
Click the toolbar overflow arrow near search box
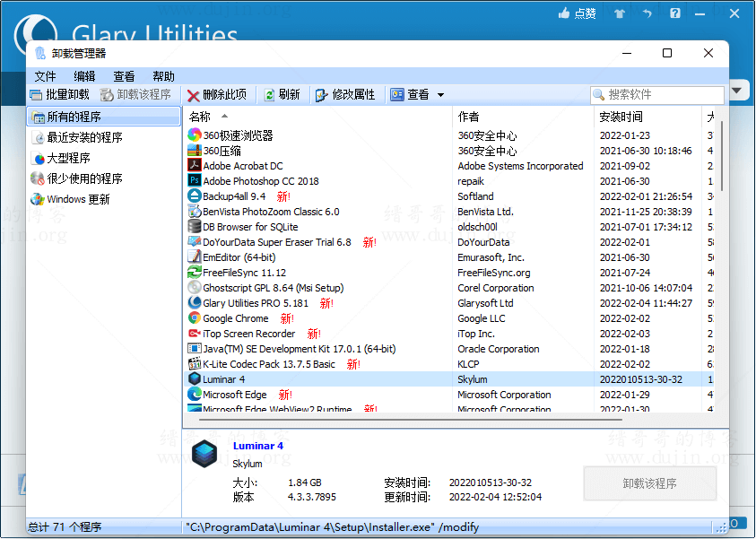pos(736,90)
